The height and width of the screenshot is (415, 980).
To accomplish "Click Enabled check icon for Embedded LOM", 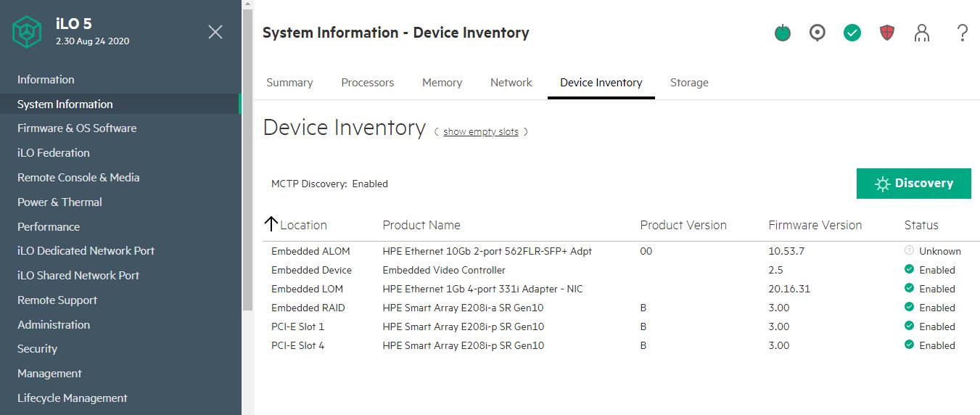I will [909, 288].
